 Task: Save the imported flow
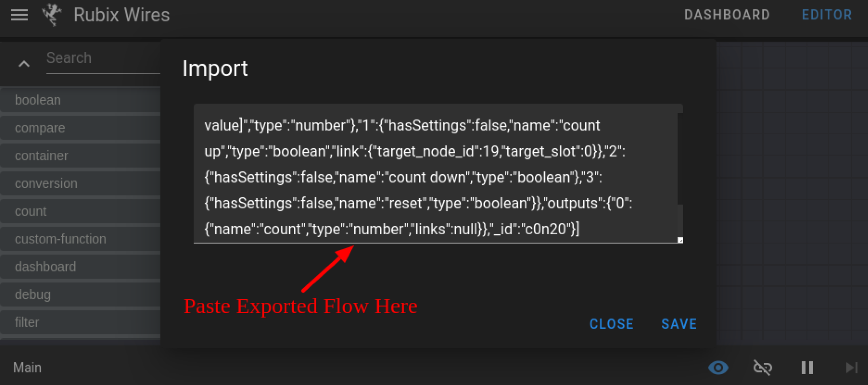tap(679, 324)
